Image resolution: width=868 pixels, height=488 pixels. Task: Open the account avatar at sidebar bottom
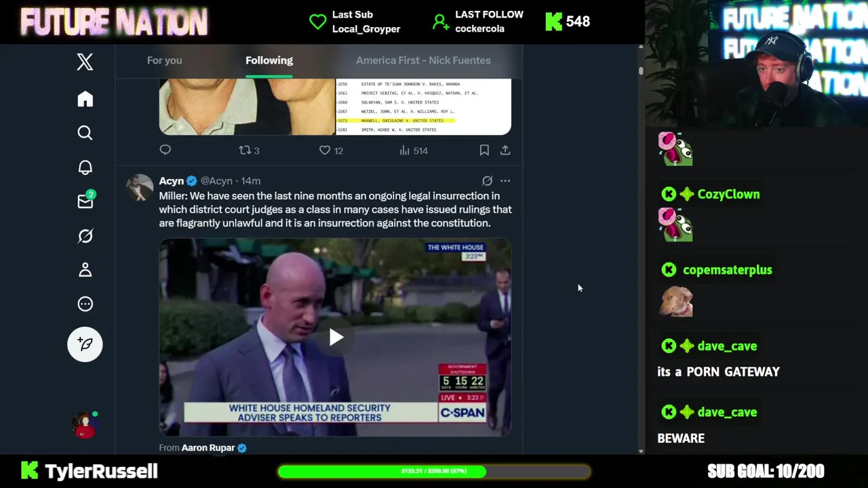(x=85, y=424)
